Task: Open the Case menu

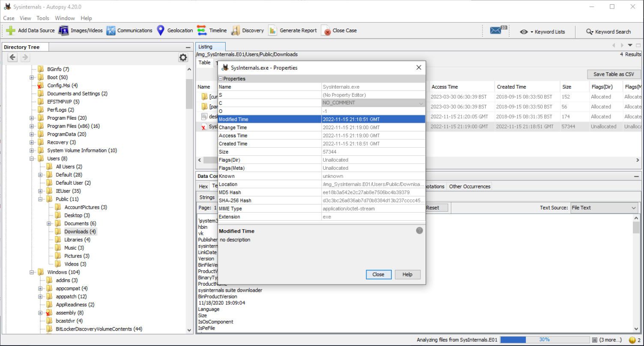Action: (x=9, y=18)
